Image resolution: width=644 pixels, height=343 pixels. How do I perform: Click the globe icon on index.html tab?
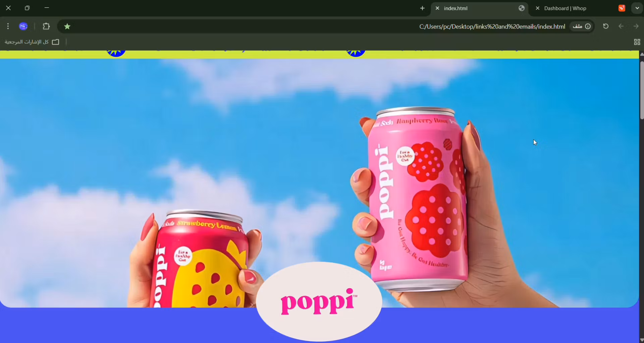522,8
